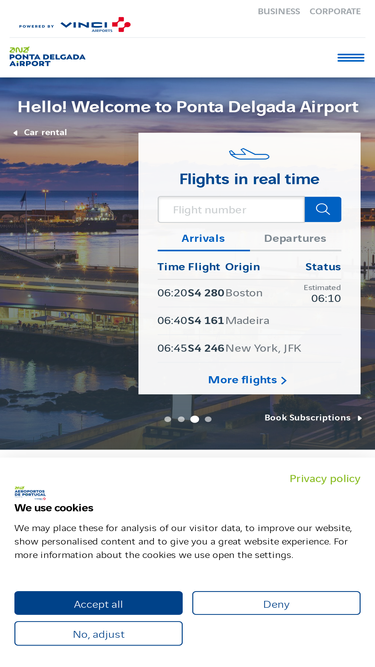Select the second carousel dot

pyautogui.click(x=181, y=419)
